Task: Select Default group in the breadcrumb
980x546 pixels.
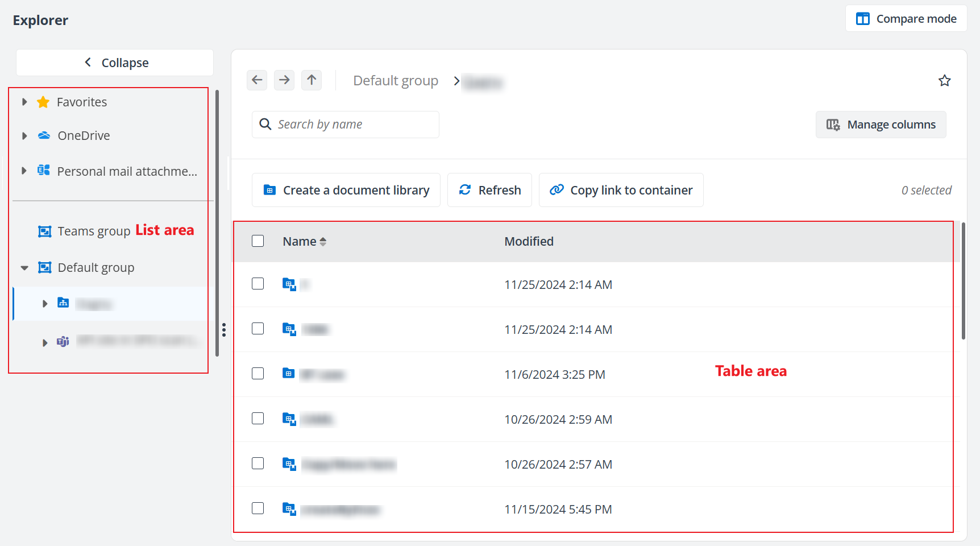Action: coord(396,81)
